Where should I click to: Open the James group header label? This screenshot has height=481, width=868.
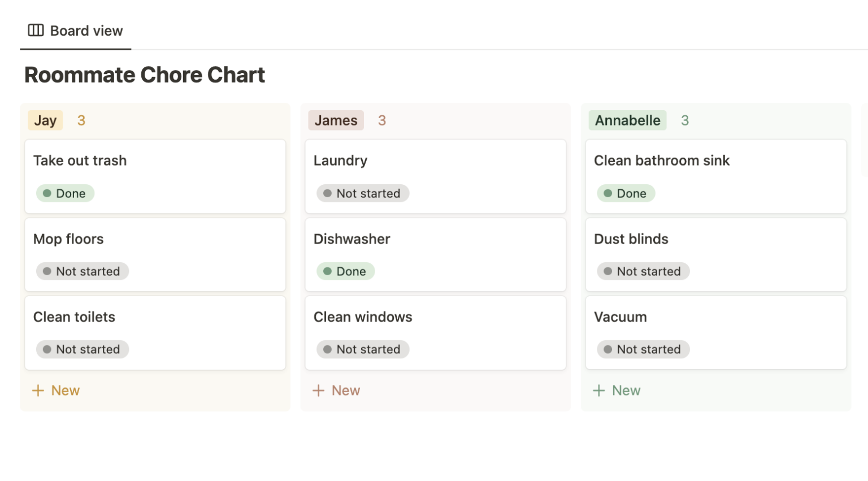pos(335,120)
